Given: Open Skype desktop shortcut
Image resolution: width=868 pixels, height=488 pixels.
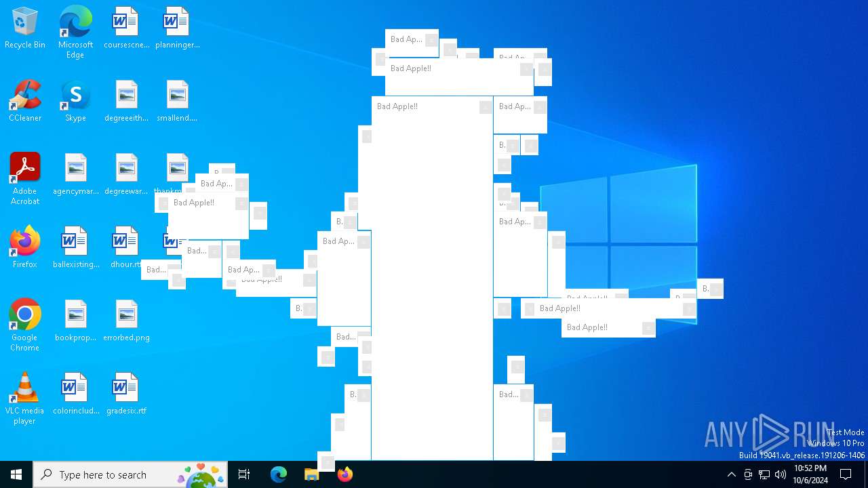Looking at the screenshot, I should tap(75, 102).
